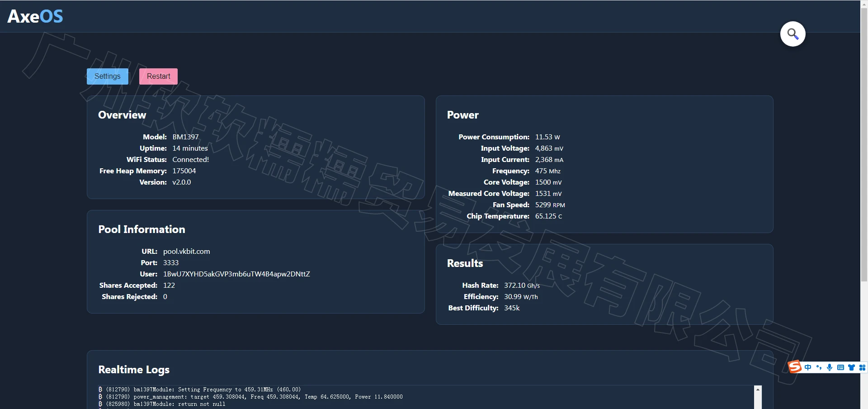Toggle punctuation mode in Sogou toolbar

[x=819, y=367]
